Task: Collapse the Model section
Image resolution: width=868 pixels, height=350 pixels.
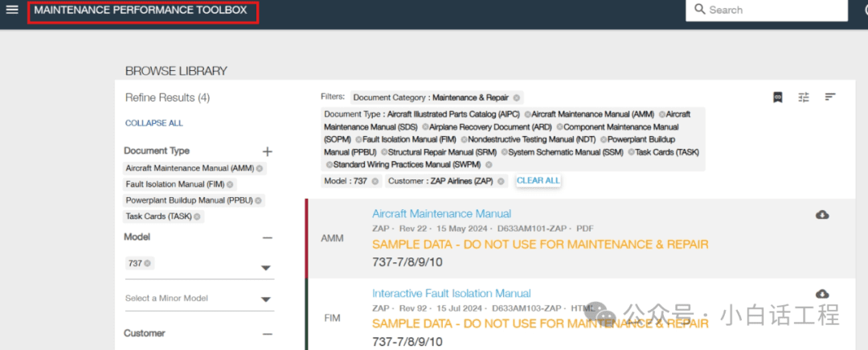Action: [x=268, y=238]
